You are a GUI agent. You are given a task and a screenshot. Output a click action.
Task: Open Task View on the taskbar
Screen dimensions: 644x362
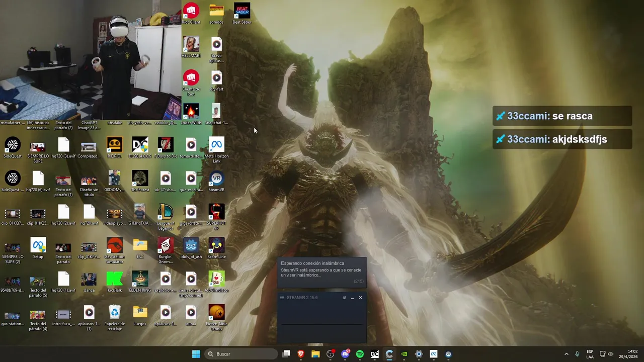tap(286, 354)
